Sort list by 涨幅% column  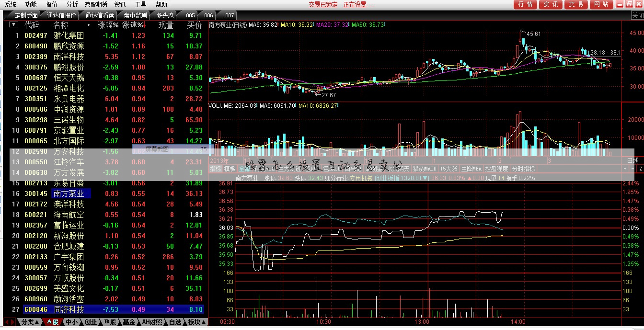[107, 25]
